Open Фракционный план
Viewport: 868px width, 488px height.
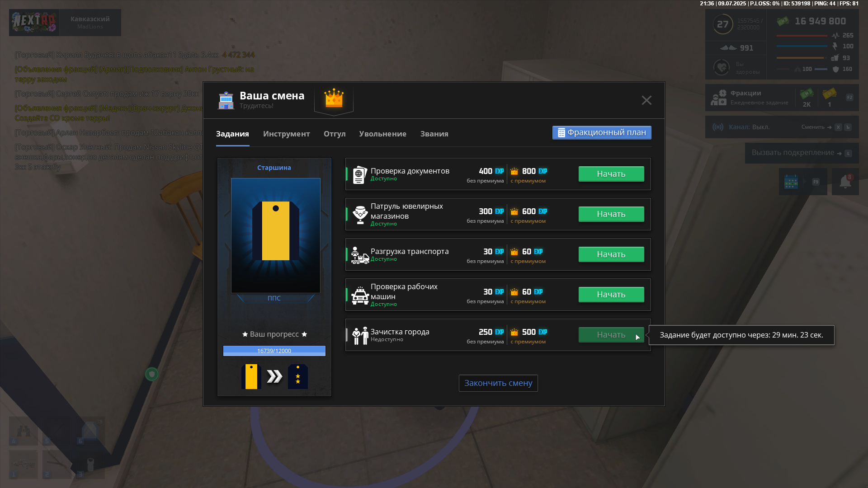click(x=602, y=132)
